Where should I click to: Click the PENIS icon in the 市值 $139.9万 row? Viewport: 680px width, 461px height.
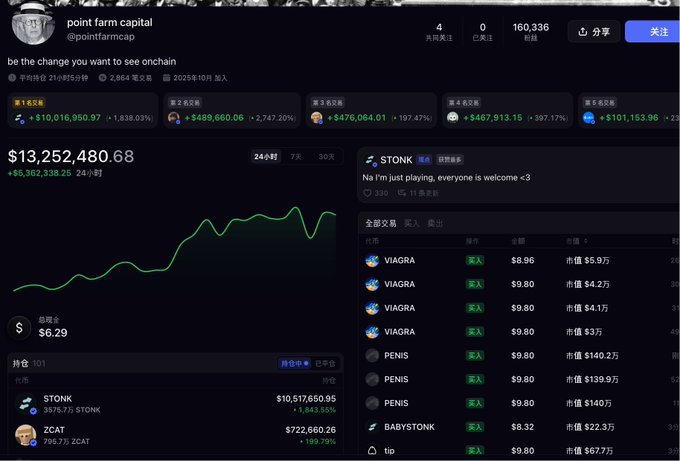[x=372, y=379]
